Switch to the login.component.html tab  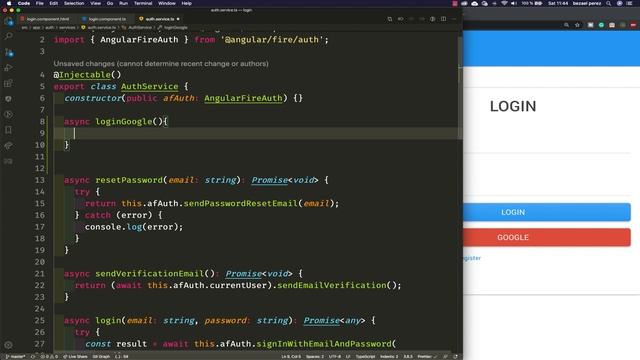point(47,19)
